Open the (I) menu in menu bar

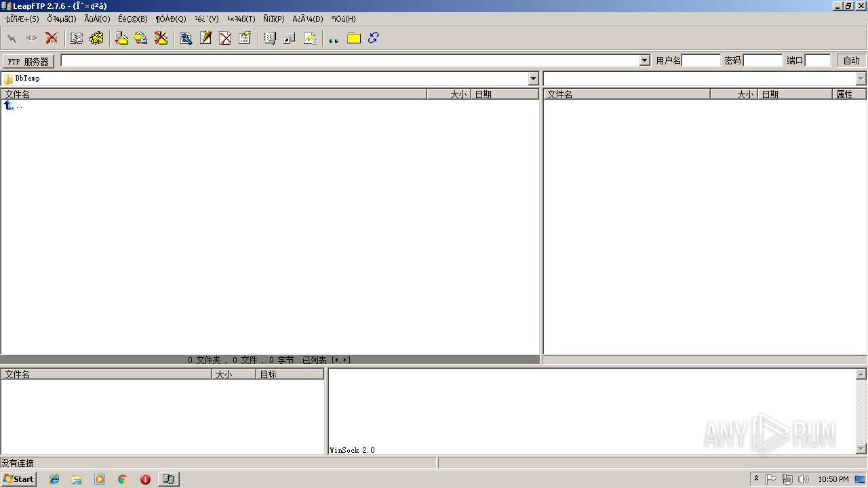(x=62, y=19)
